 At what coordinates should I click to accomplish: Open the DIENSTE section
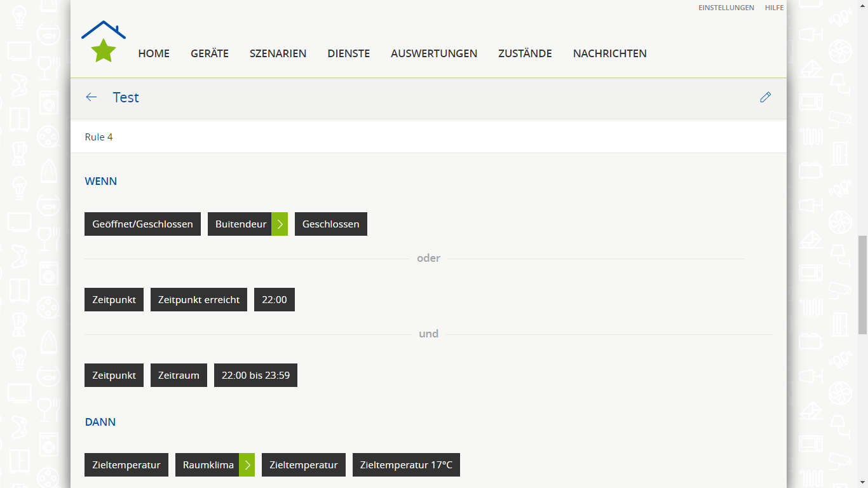[x=348, y=54]
